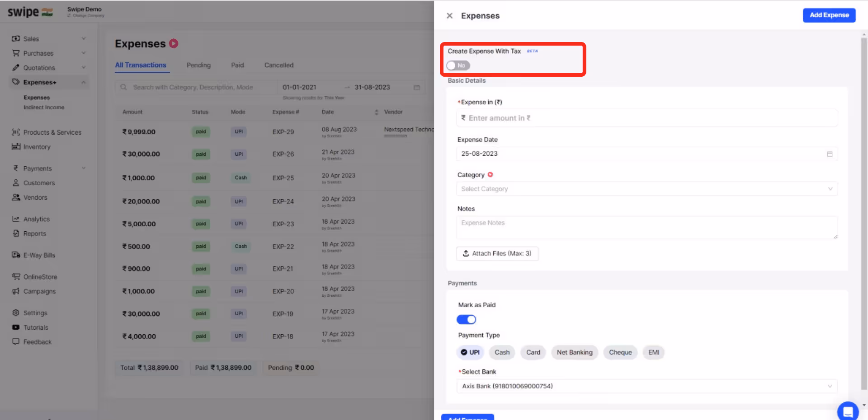Close the Expenses side panel
The width and height of the screenshot is (868, 420).
[449, 16]
